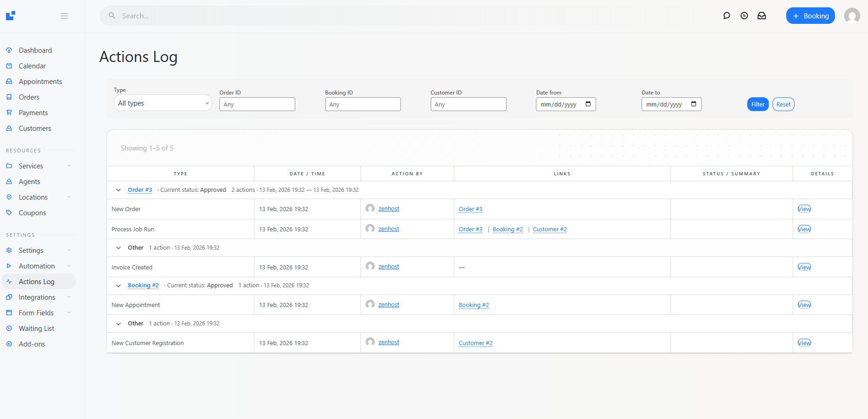Expand the Services sidebar submenu
This screenshot has width=868, height=419.
(69, 166)
